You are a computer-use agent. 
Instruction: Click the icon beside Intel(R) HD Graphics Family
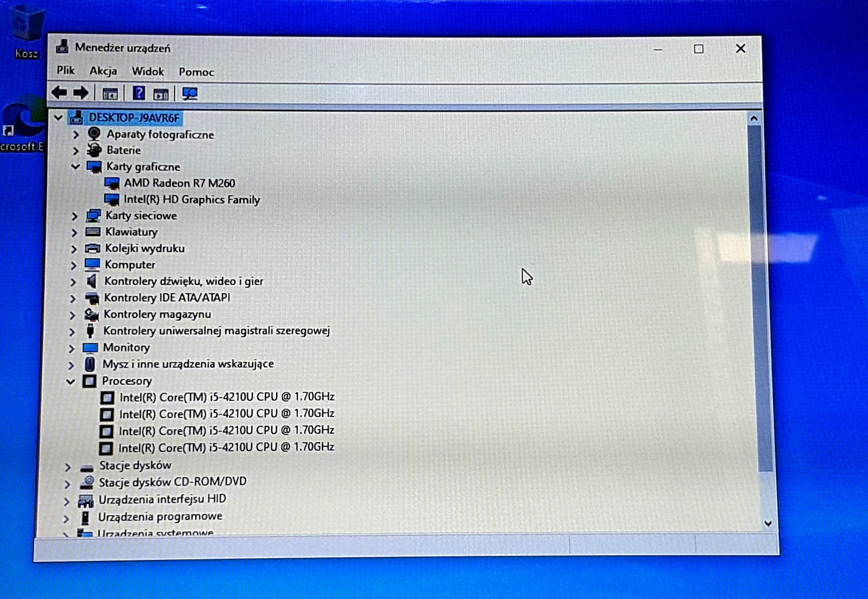point(111,200)
